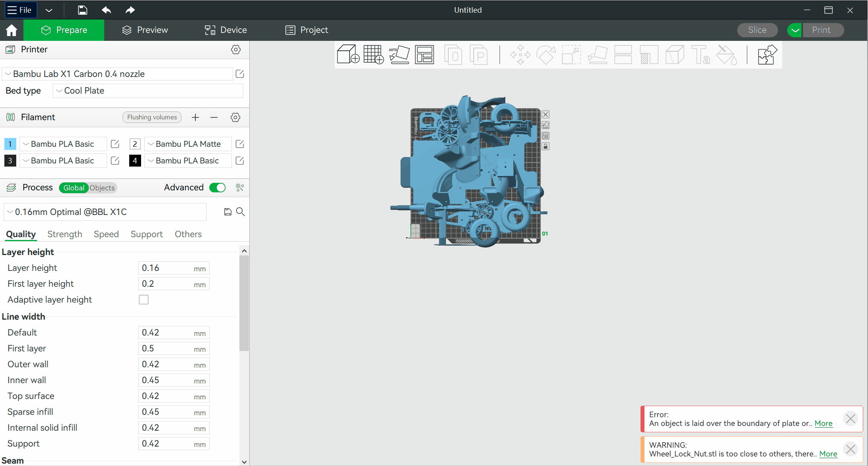The image size is (868, 466).
Task: Open the 0.16mm Optimal process preset dropdown
Action: click(x=105, y=212)
